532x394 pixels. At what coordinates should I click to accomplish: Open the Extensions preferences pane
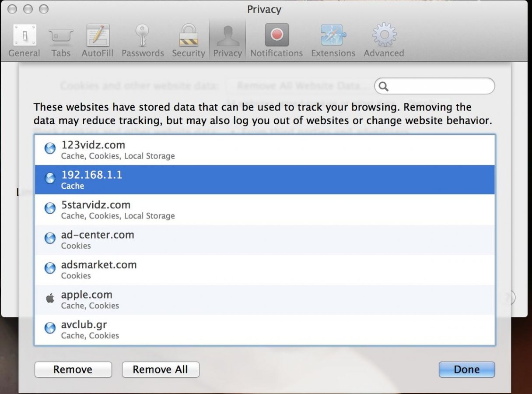point(333,41)
